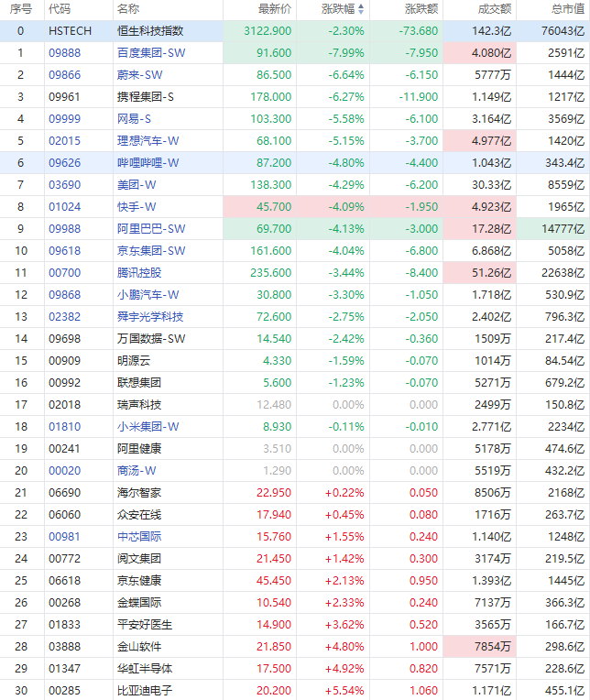This screenshot has height=700, width=590.
Task: Click 腾讯控股 market cap 22638亿
Action: coord(563,273)
